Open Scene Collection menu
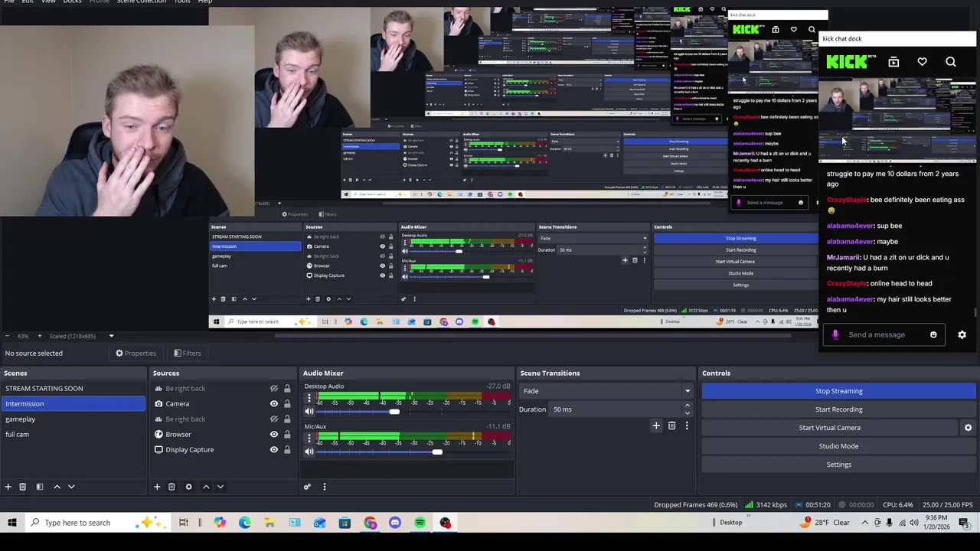Viewport: 980px width, 551px height. [x=141, y=2]
